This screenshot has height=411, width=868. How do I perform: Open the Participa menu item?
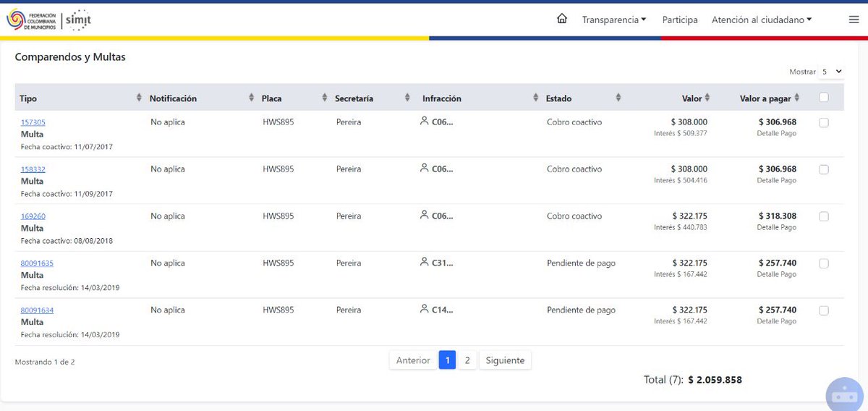680,20
